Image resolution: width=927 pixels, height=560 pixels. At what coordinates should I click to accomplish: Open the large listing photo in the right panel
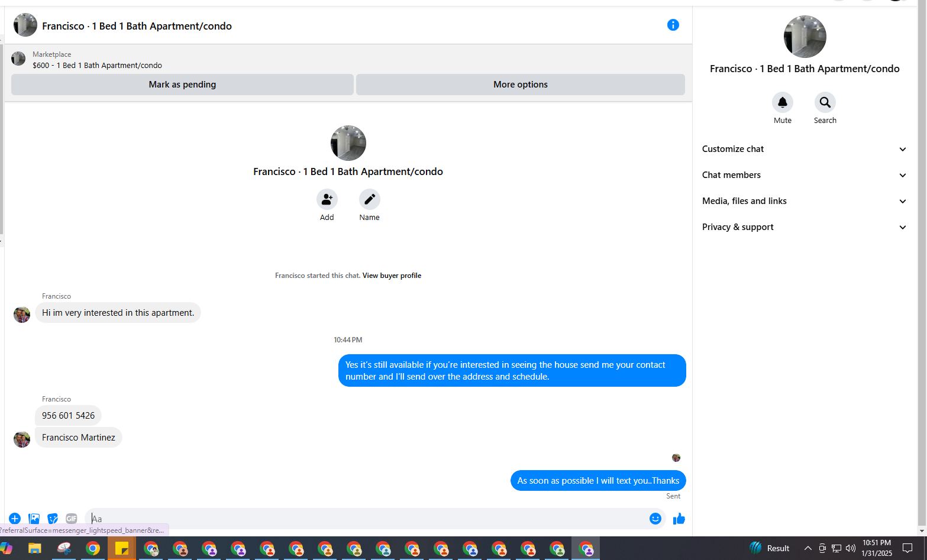click(805, 37)
